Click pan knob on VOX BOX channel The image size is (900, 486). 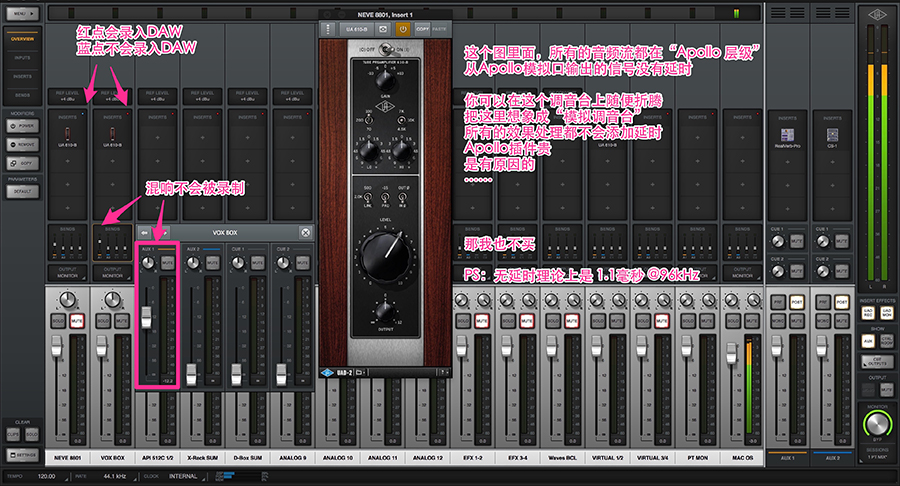click(112, 300)
